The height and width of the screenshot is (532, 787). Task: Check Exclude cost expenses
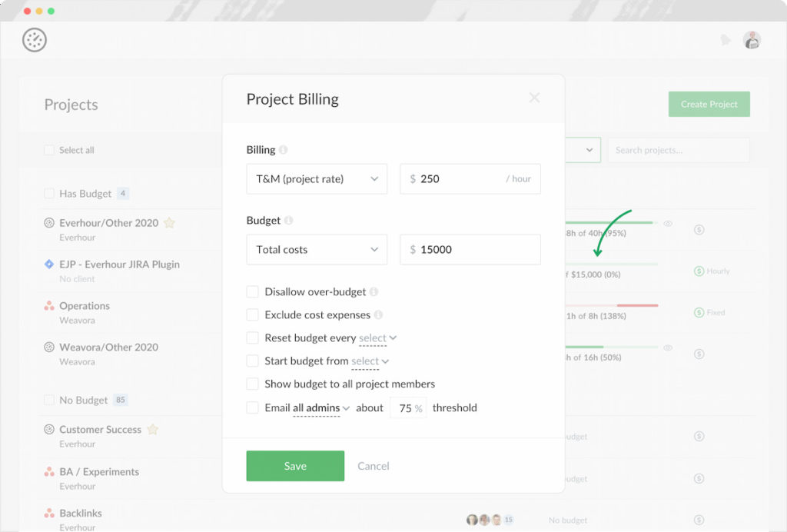point(253,314)
